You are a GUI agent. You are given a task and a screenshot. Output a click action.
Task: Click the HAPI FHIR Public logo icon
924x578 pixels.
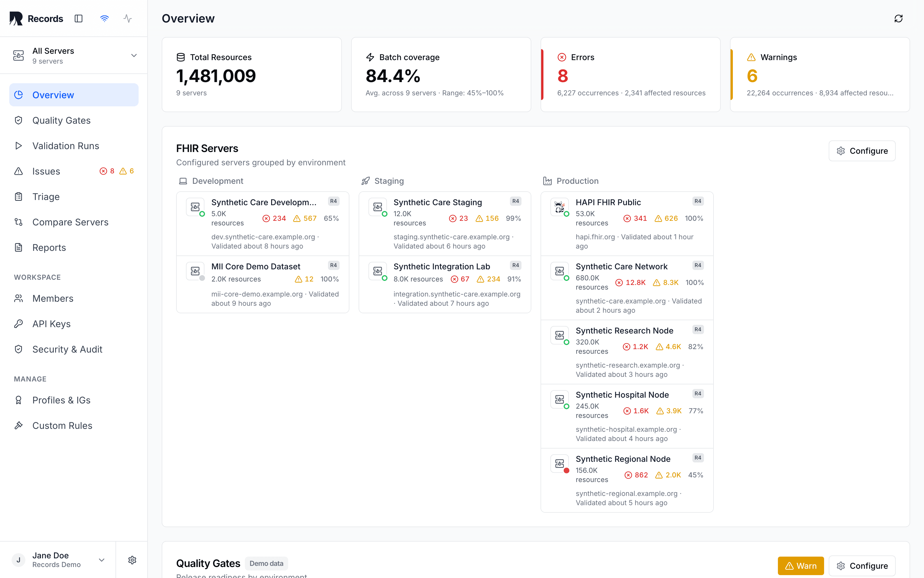tap(560, 207)
